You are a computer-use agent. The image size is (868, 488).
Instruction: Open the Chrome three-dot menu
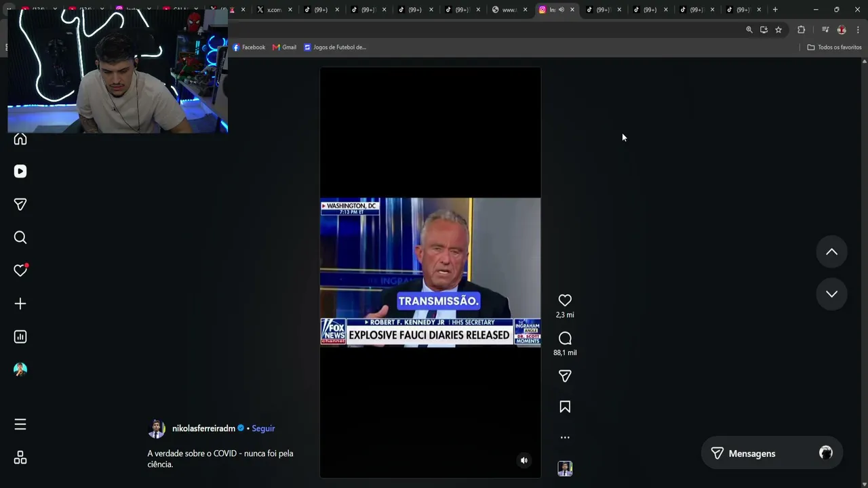tap(858, 30)
